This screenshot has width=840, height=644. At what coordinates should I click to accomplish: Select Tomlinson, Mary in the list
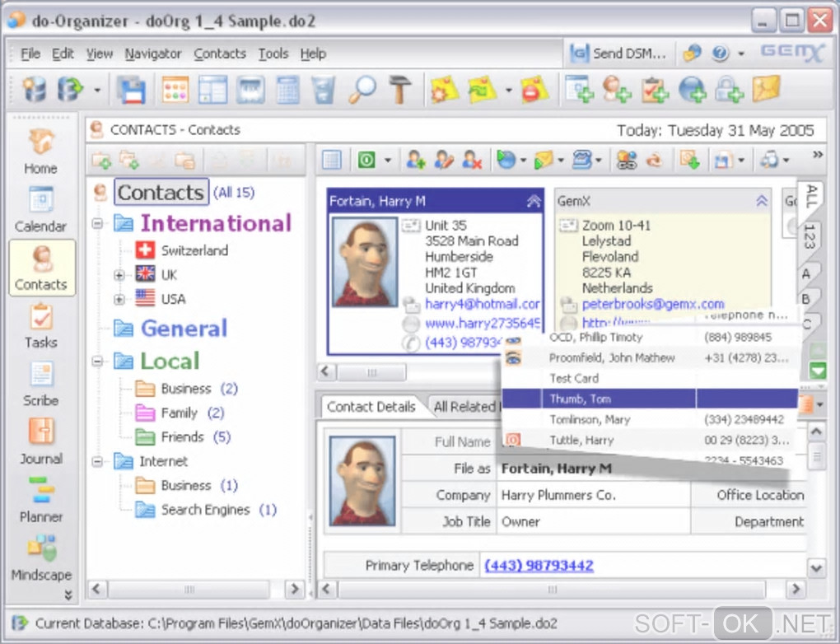[x=649, y=419]
